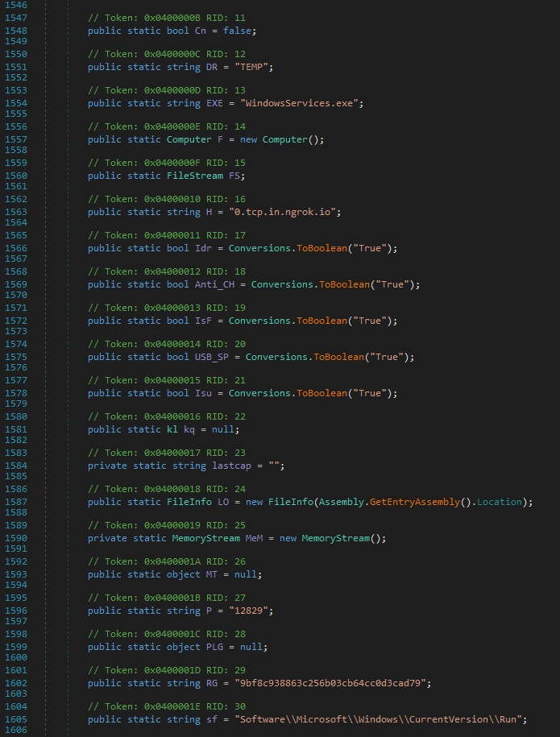Click line number 1587

(16, 502)
